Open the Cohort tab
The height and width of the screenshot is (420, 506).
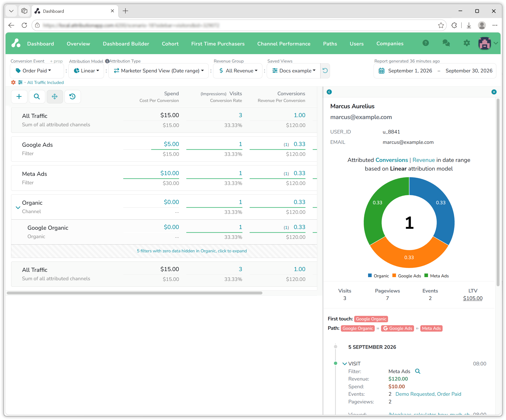(170, 44)
